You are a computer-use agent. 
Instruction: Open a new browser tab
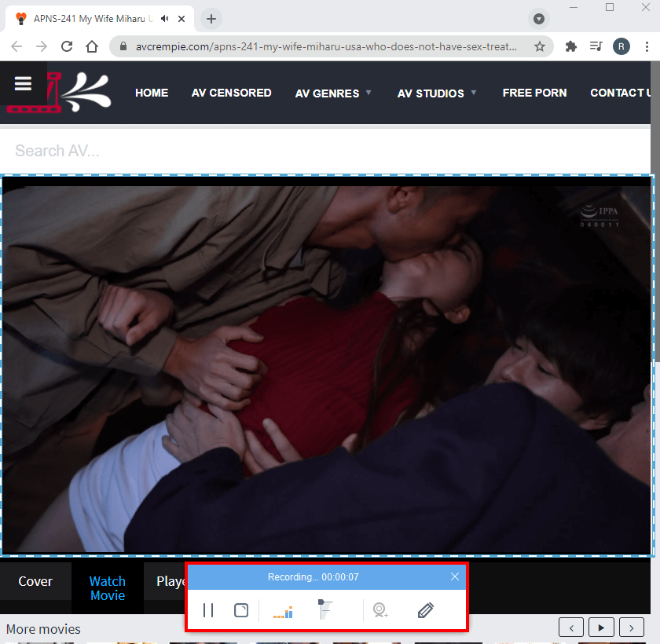coord(211,19)
